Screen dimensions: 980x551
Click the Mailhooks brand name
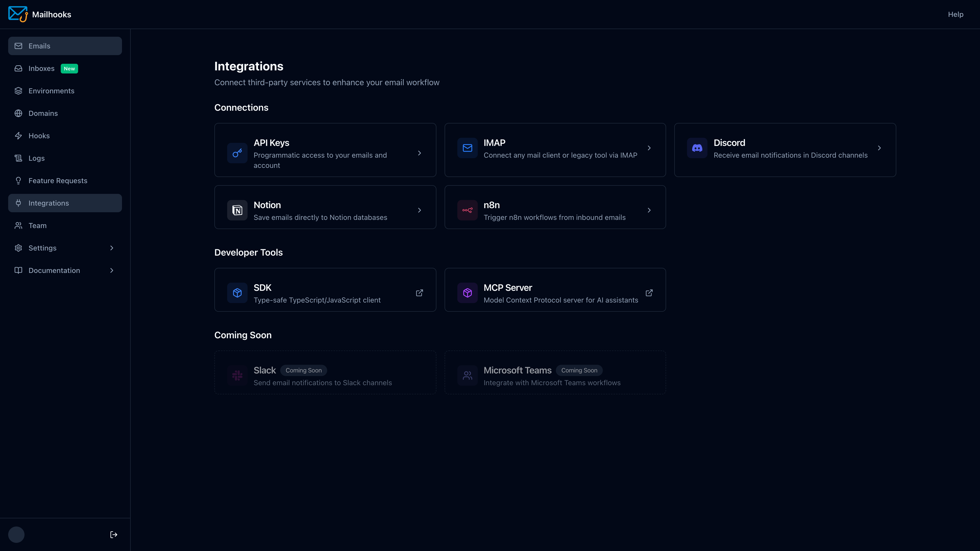[52, 15]
